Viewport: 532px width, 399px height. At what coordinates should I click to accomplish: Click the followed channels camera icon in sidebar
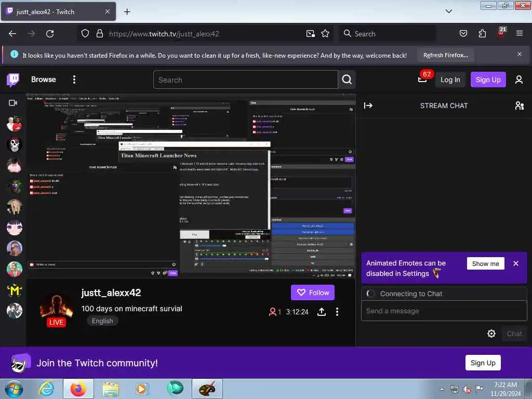[x=13, y=103]
